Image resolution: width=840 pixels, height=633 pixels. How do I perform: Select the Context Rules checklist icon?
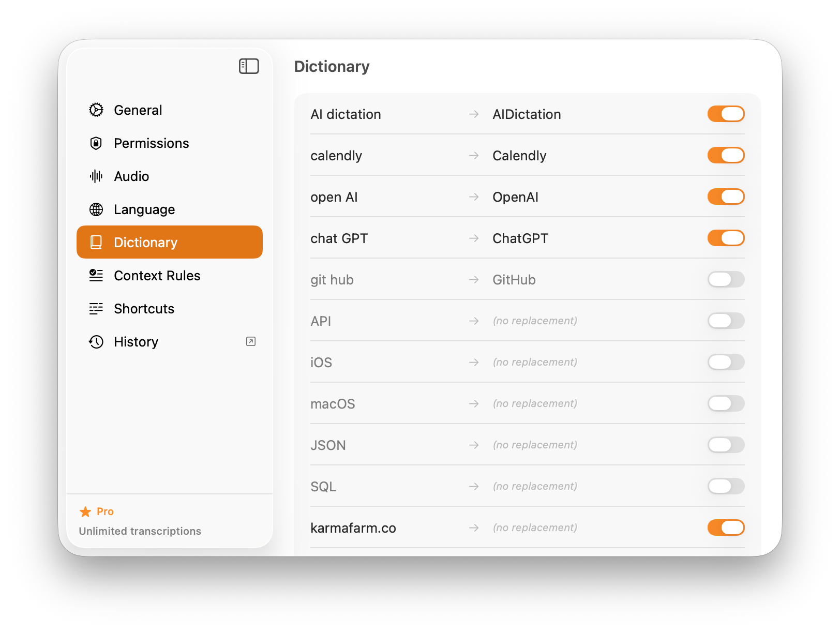96,276
